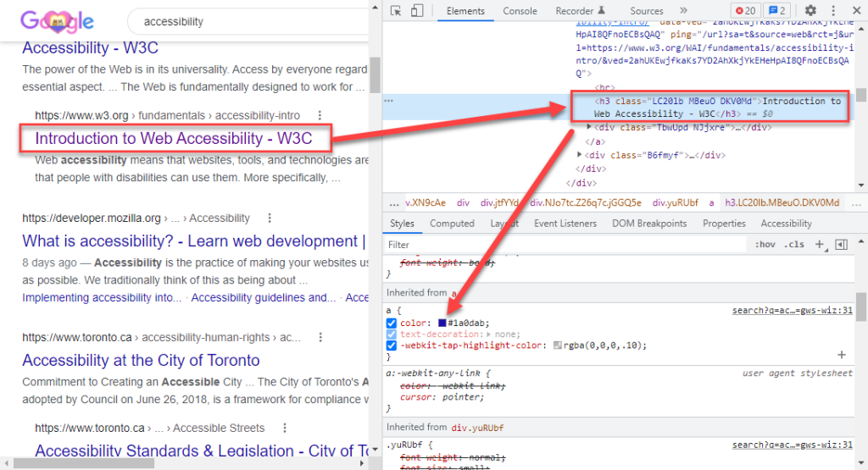Uncheck the color property checkbox
The image size is (868, 470).
pyautogui.click(x=392, y=323)
